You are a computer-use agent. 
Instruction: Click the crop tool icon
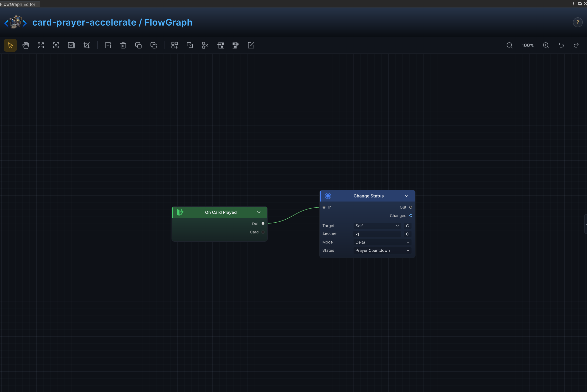tap(87, 45)
